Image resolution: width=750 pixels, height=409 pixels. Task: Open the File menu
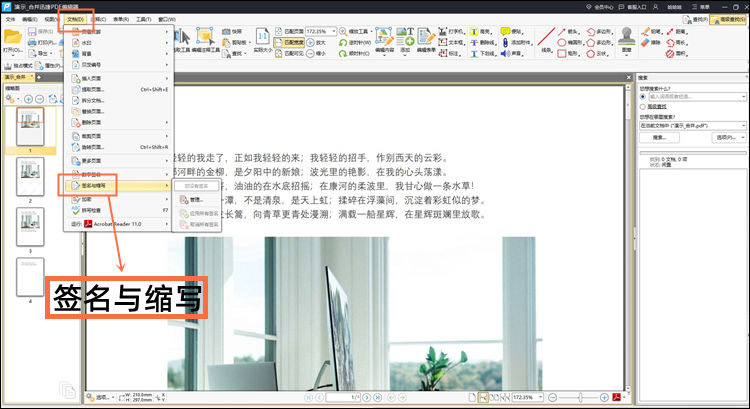[10, 20]
